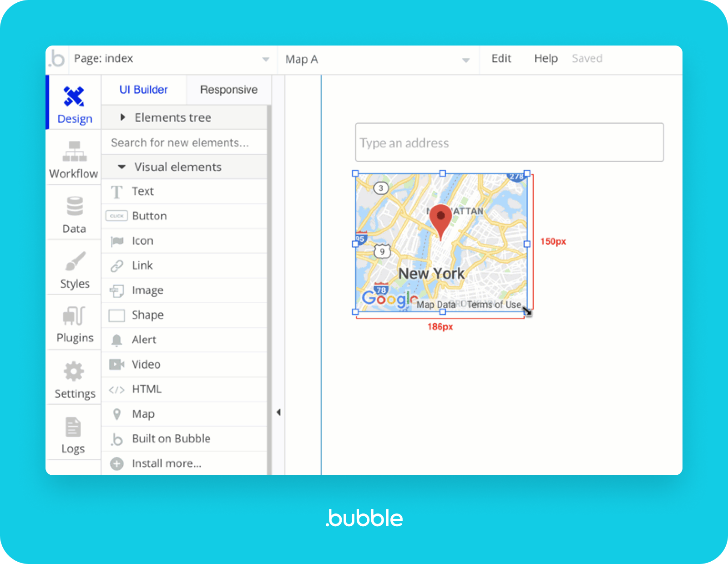
Task: Click the red map marker pin
Action: [x=440, y=222]
